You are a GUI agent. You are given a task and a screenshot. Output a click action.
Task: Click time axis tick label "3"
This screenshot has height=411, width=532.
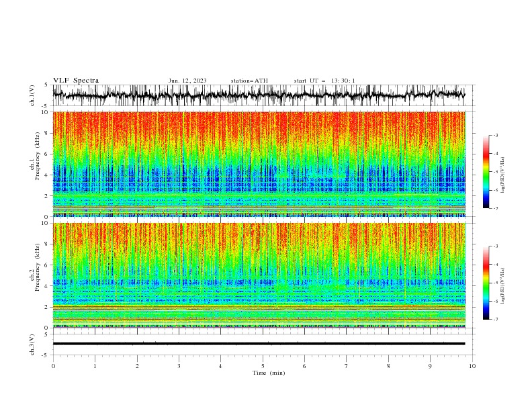pos(179,366)
